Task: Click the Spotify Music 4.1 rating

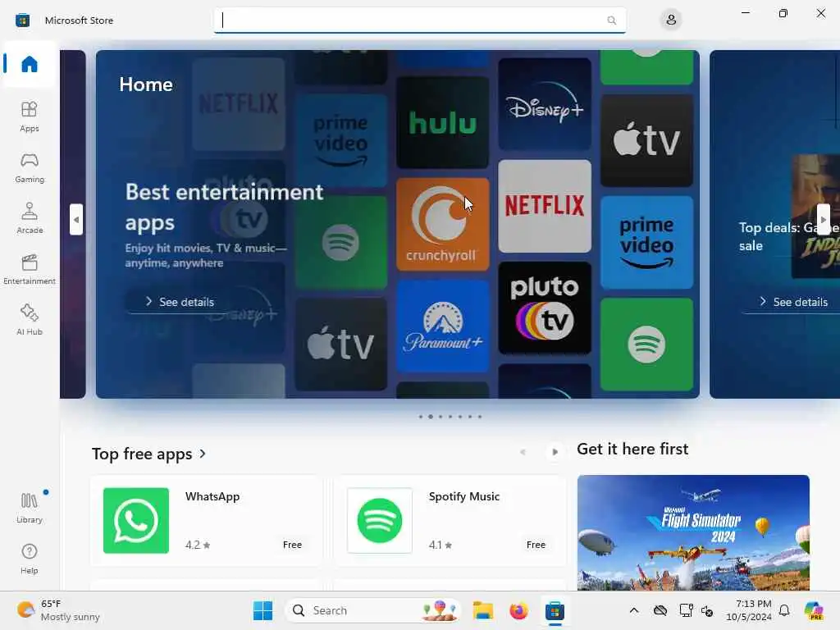Action: [x=441, y=545]
